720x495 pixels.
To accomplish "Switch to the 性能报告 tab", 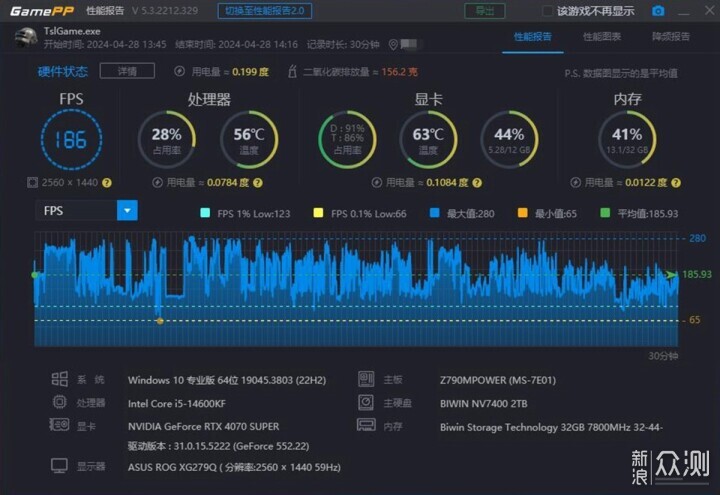I will pos(533,36).
